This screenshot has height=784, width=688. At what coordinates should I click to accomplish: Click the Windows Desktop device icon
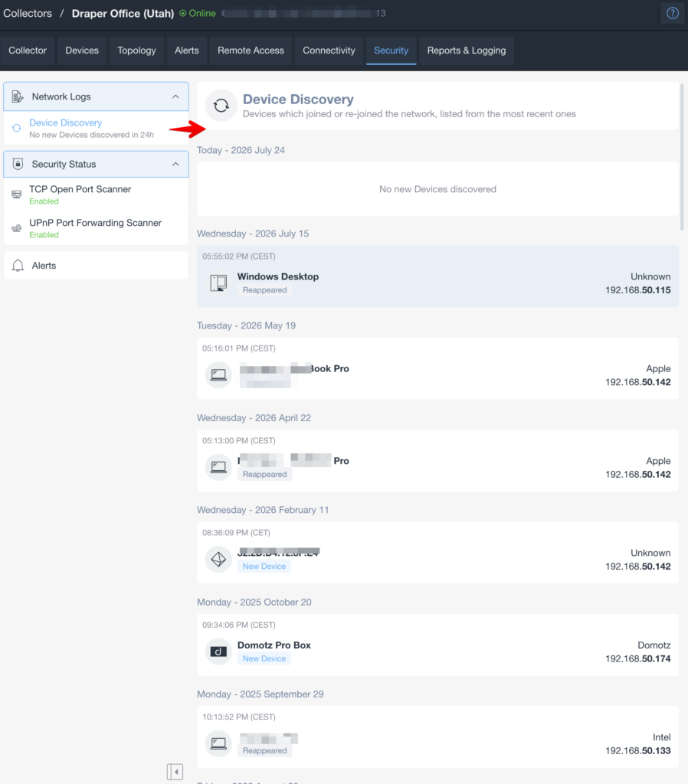[218, 283]
